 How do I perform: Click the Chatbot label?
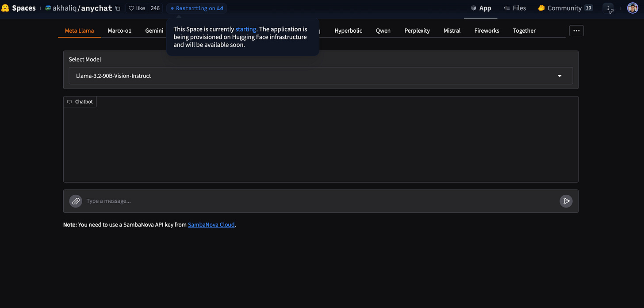pyautogui.click(x=80, y=102)
